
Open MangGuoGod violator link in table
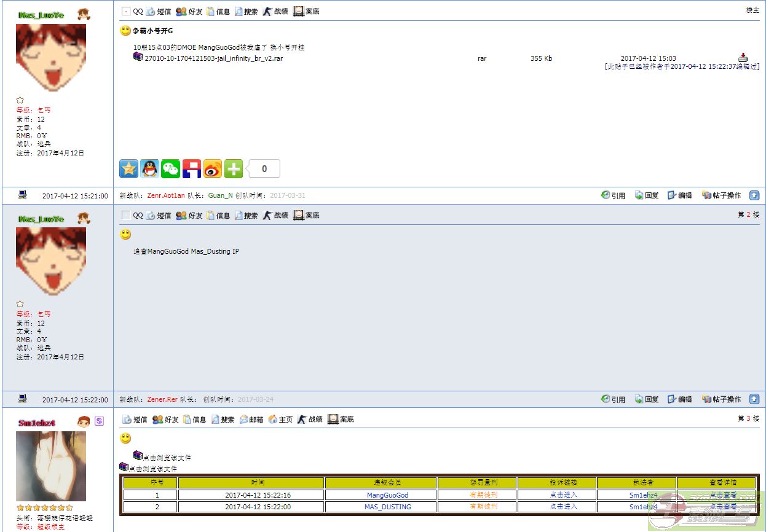tap(387, 495)
